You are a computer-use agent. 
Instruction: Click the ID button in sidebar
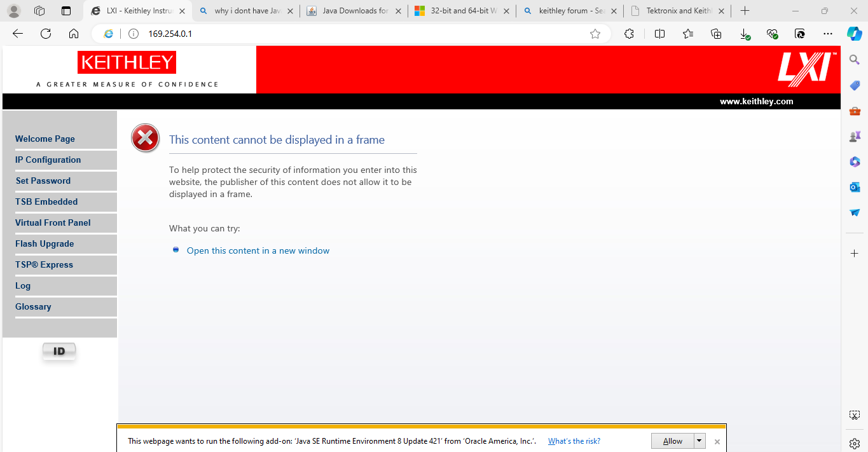tap(59, 351)
